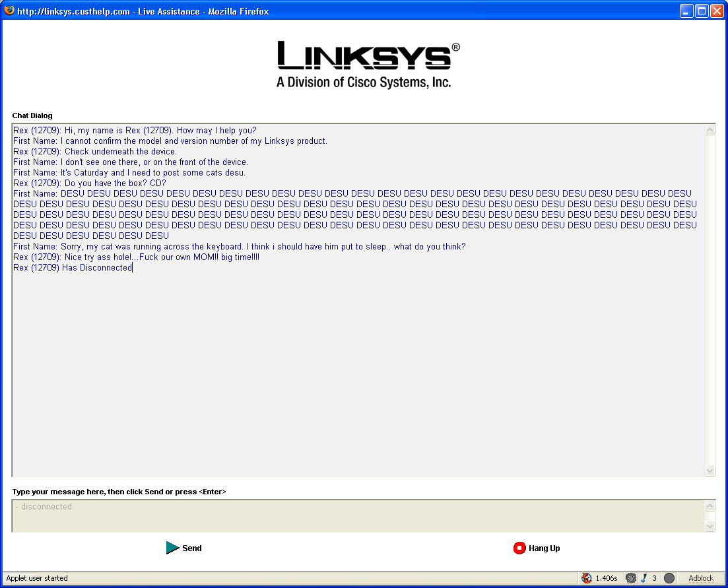728x588 pixels.
Task: Click the 'Check underneath the device.' message
Action: pos(95,151)
